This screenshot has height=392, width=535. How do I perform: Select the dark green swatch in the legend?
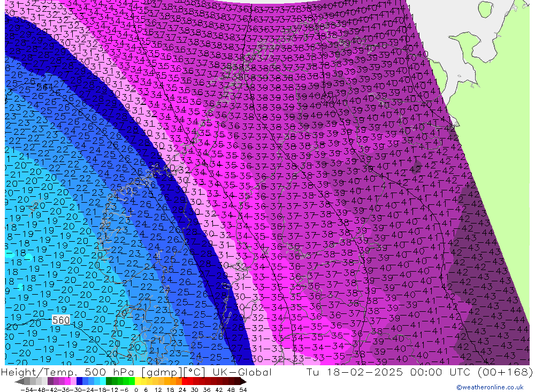tap(109, 381)
